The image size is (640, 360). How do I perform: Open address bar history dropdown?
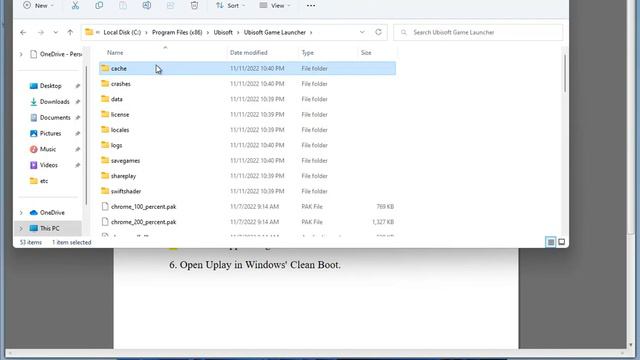tap(362, 32)
